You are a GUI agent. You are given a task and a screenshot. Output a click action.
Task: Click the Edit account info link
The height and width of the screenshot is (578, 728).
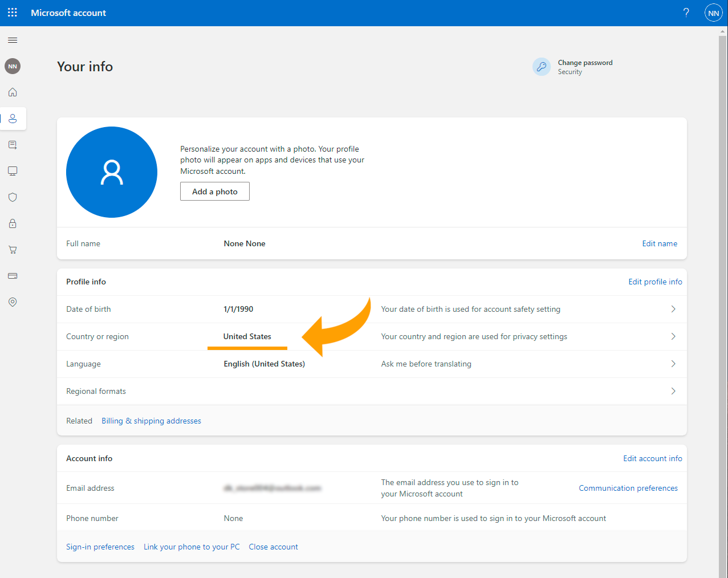(653, 458)
